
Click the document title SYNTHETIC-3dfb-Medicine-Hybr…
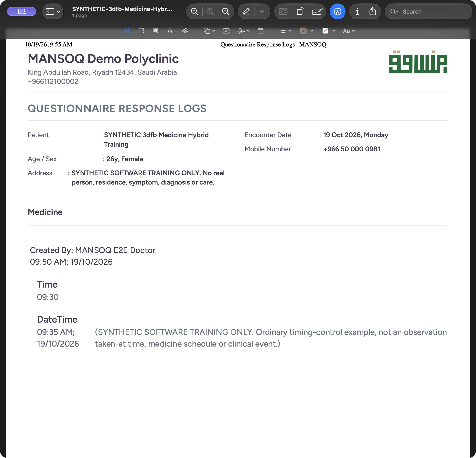[122, 9]
